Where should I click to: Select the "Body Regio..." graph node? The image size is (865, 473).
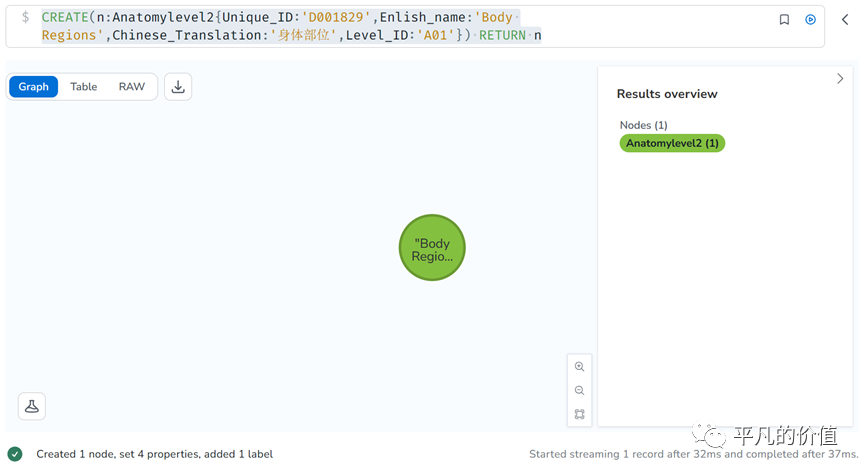pyautogui.click(x=432, y=249)
